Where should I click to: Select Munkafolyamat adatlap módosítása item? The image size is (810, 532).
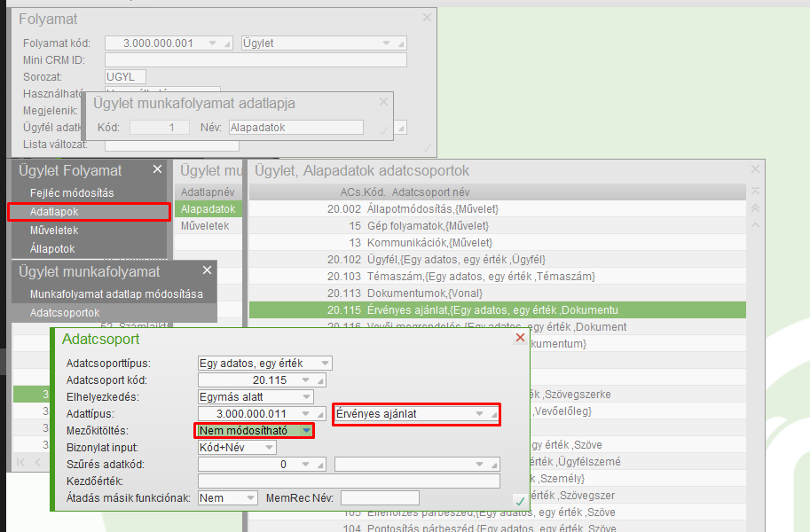[116, 293]
